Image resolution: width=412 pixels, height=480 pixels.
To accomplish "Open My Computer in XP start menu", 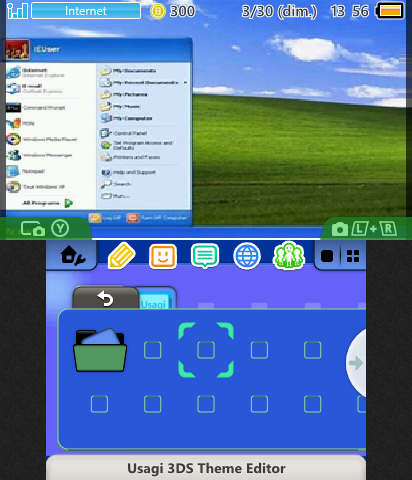I will pyautogui.click(x=127, y=118).
